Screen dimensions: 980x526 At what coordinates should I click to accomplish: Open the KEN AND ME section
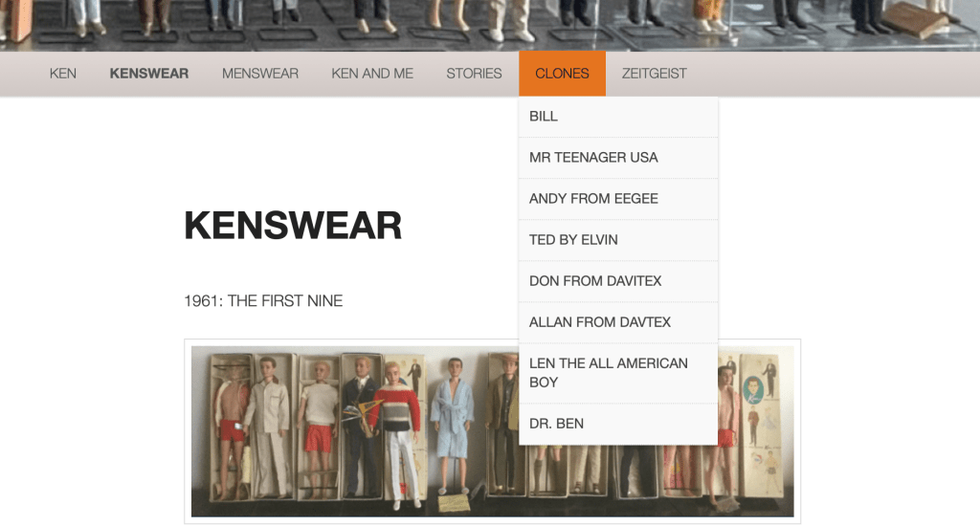[372, 74]
